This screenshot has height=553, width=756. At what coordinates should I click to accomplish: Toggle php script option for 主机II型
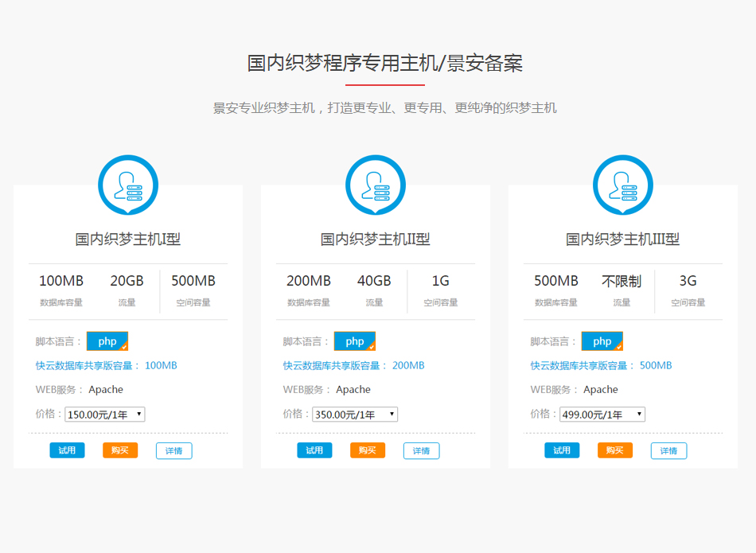[355, 341]
